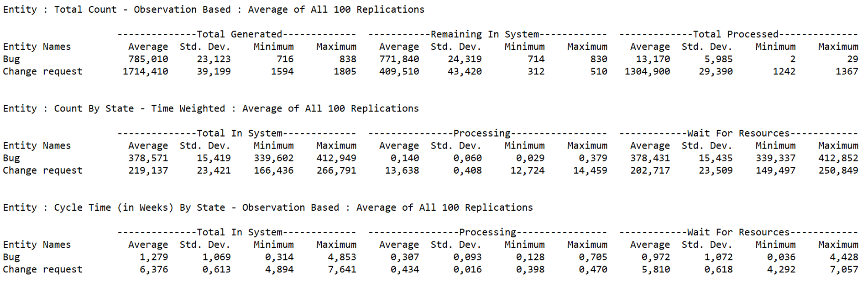Select the Total Generated column group header
This screenshot has height=293, width=868.
tap(239, 34)
